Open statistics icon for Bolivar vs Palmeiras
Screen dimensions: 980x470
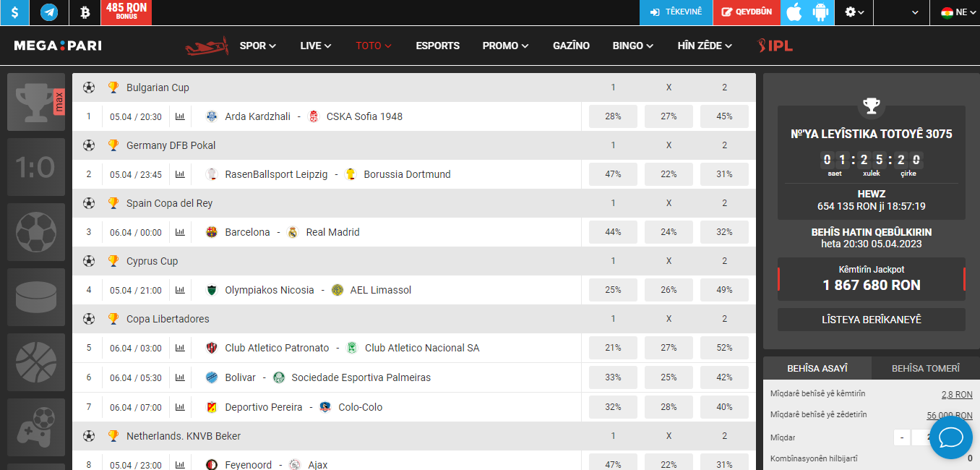coord(180,377)
